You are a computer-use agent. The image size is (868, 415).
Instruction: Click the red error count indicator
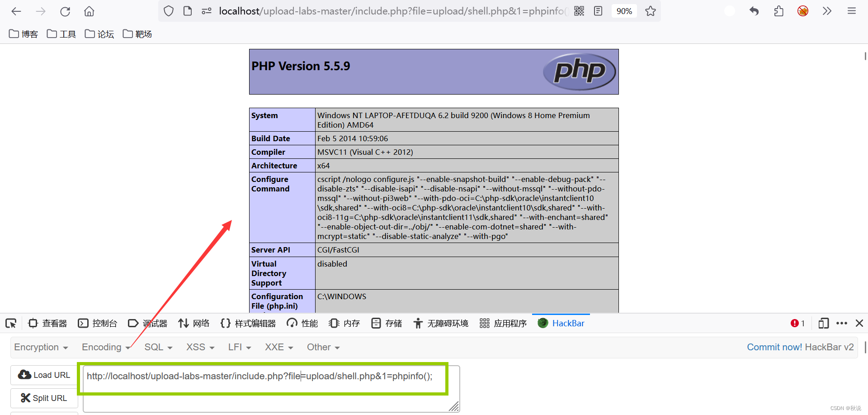797,323
